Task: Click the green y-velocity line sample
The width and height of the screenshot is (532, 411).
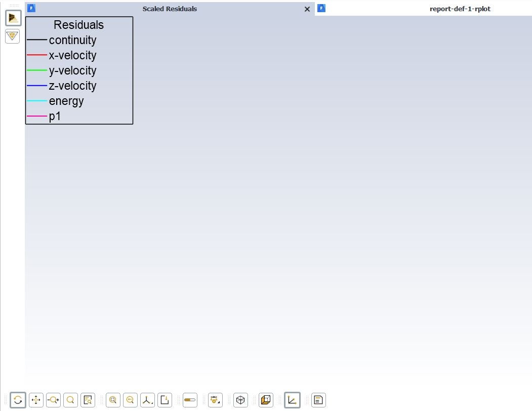Action: (x=36, y=70)
